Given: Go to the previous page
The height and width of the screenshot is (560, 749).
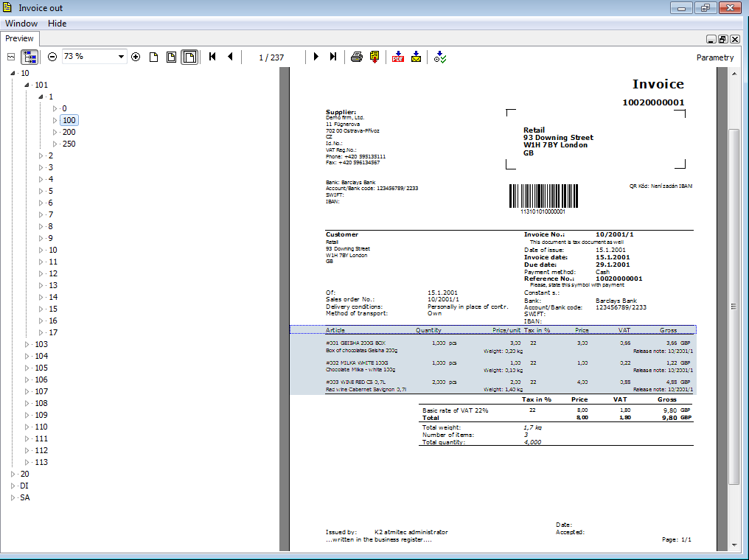Looking at the screenshot, I should tap(230, 57).
